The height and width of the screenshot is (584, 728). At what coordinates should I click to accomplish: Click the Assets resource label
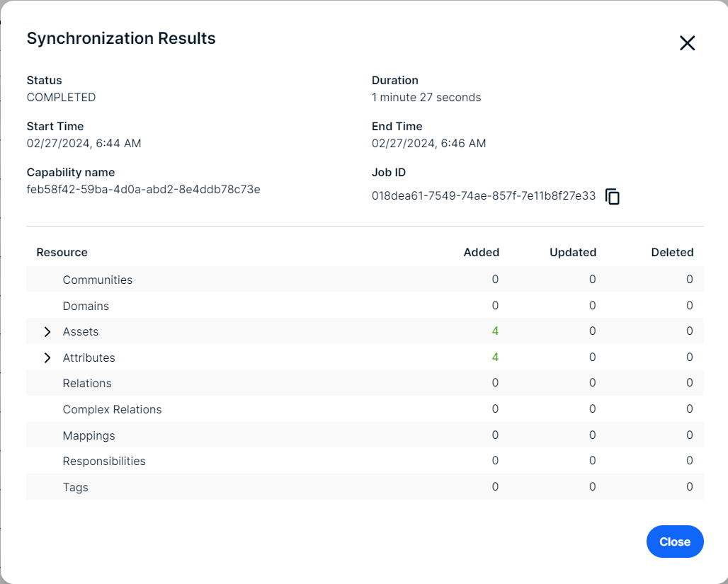[81, 331]
